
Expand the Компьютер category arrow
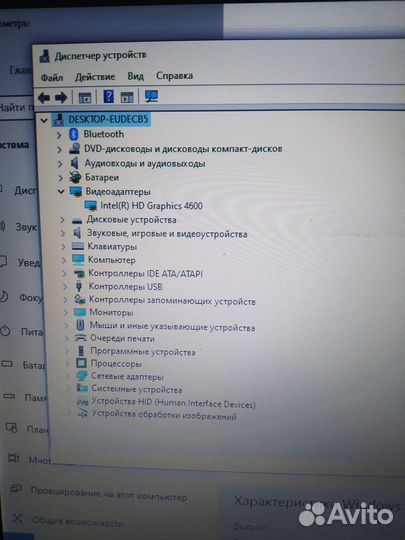tap(64, 260)
